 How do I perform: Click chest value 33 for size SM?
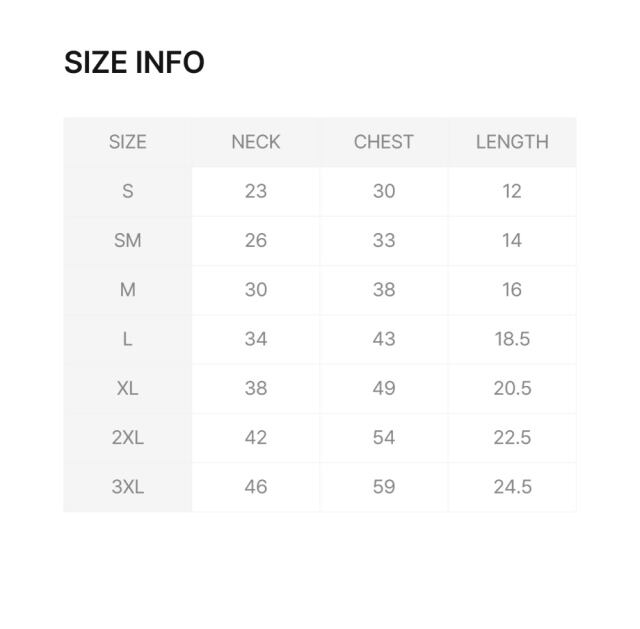coord(384,240)
